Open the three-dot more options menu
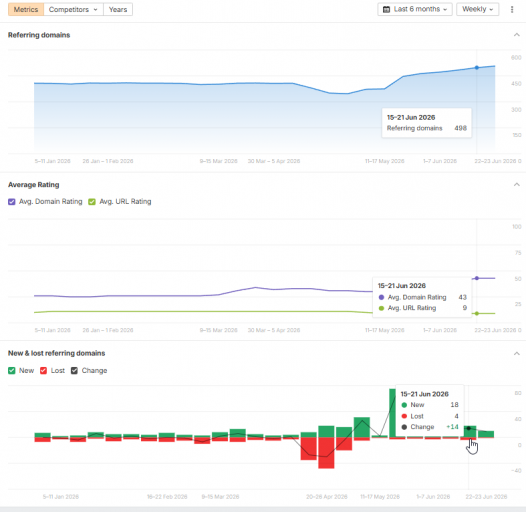The width and height of the screenshot is (526, 512). [x=512, y=9]
